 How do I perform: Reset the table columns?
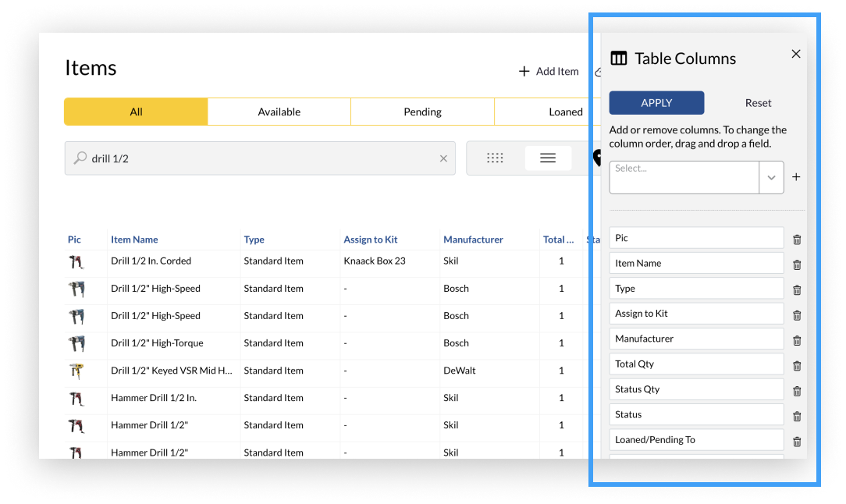757,102
